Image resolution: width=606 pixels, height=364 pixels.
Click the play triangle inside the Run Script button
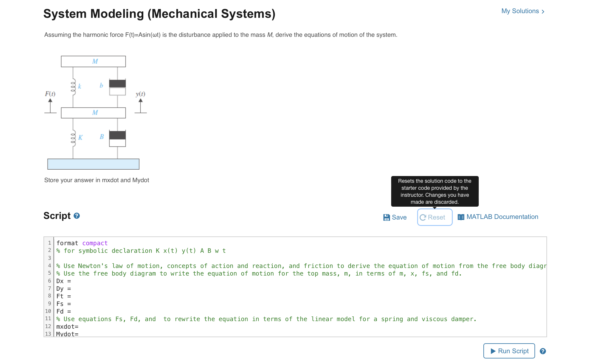pos(494,351)
